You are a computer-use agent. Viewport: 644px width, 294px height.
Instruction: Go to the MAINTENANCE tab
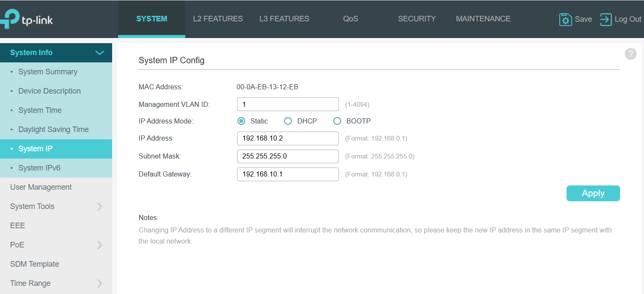(483, 19)
